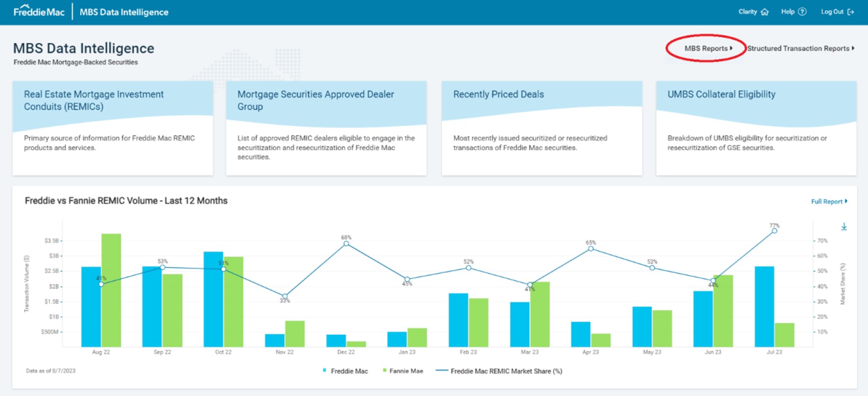Image resolution: width=868 pixels, height=396 pixels.
Task: Click the Log Out text link
Action: (832, 11)
